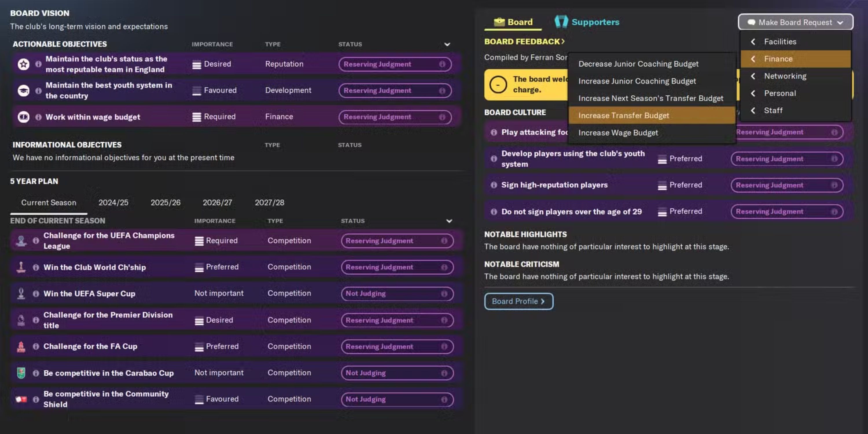
Task: Click the UEFA Super Cup trophy icon
Action: click(x=21, y=293)
